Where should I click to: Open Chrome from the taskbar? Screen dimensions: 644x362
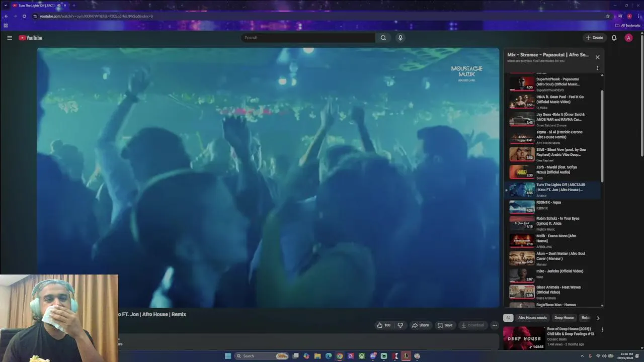coord(340,356)
